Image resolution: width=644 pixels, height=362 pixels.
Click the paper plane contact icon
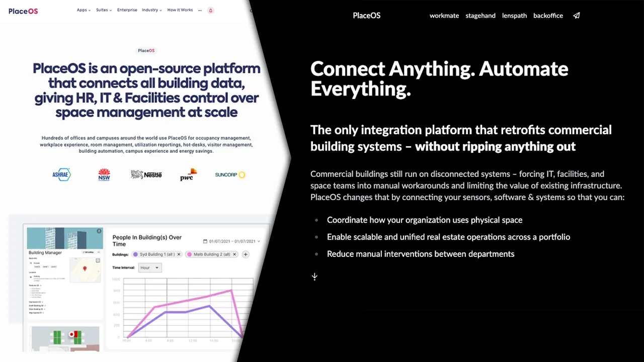click(577, 16)
